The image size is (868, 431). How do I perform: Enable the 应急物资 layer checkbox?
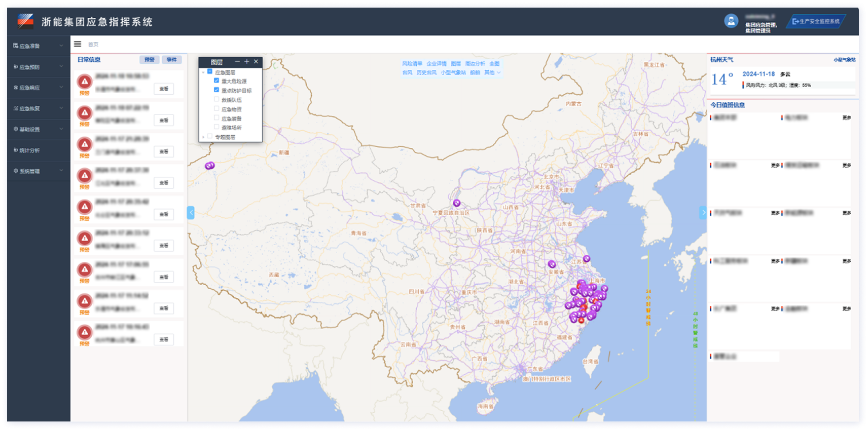[x=216, y=108]
